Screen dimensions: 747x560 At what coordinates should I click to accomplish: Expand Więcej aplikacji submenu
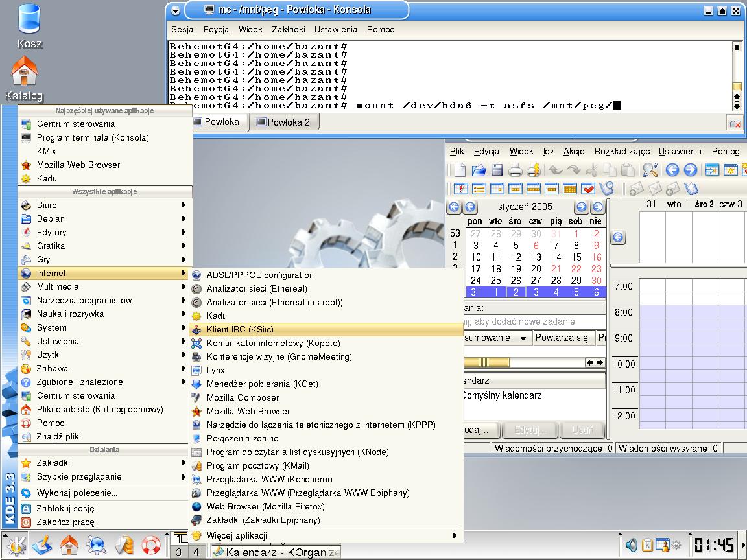(x=326, y=536)
